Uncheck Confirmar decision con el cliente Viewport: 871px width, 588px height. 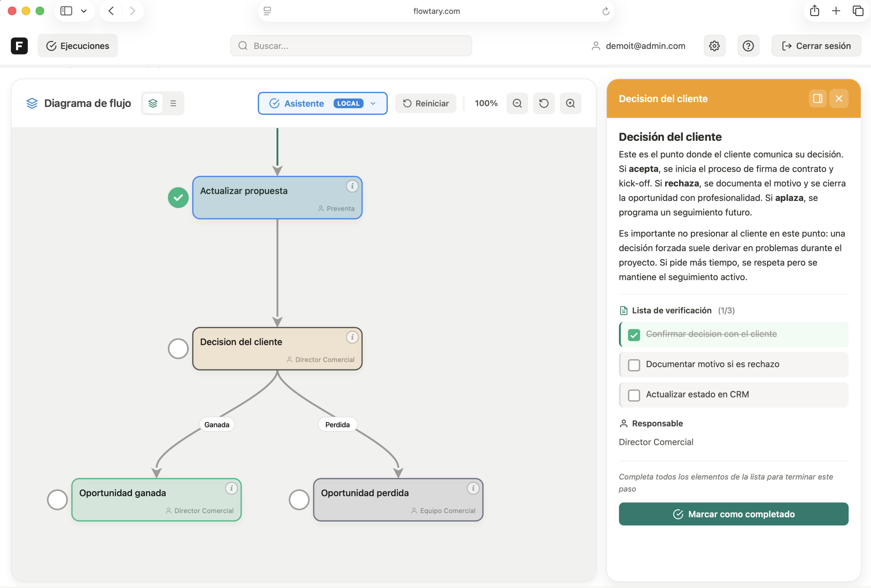tap(634, 335)
